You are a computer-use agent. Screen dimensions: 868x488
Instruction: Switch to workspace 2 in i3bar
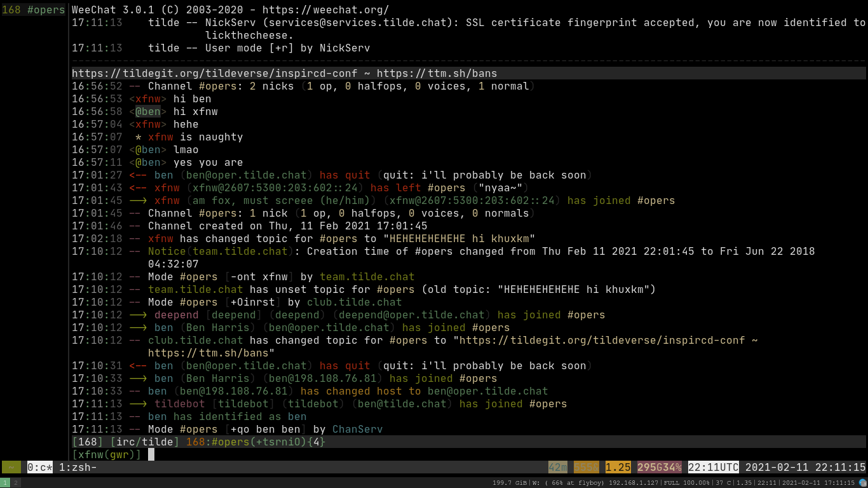(16, 483)
